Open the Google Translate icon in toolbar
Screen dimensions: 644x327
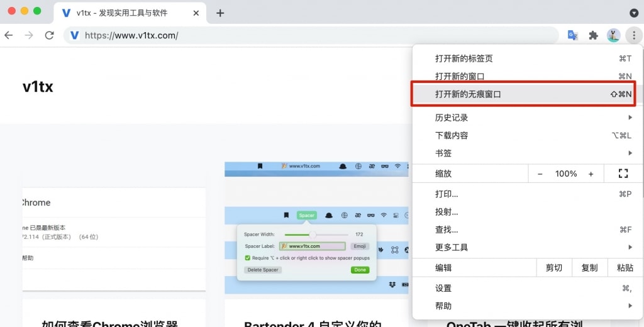point(572,35)
